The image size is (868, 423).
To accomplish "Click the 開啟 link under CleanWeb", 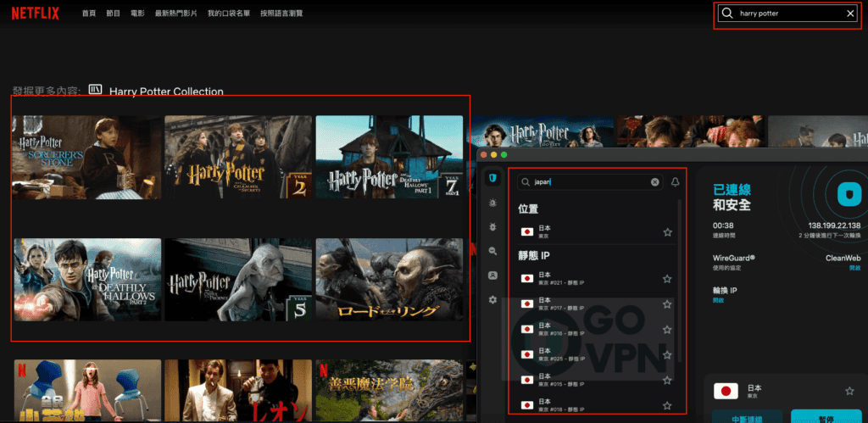I will coord(855,268).
